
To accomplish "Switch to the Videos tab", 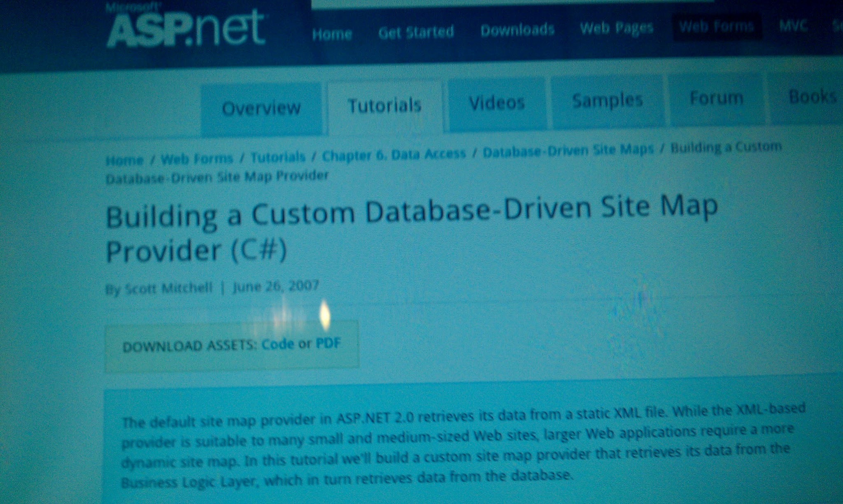I will [497, 103].
